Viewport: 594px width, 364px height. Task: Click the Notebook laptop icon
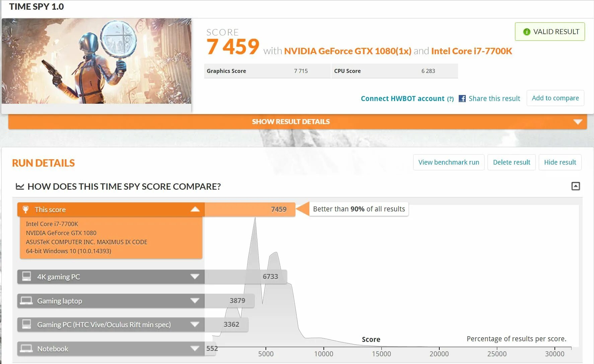[26, 348]
